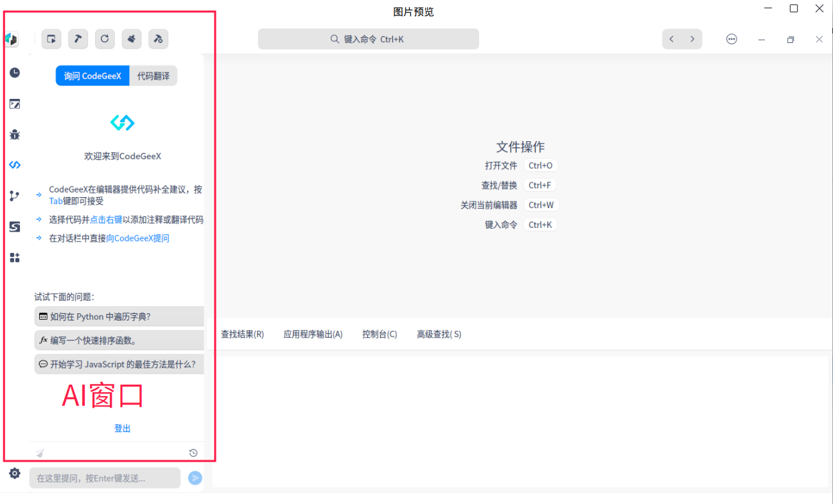Viewport: 833px width, 504px height.
Task: Click the large CodeGeeX logo
Action: (123, 122)
